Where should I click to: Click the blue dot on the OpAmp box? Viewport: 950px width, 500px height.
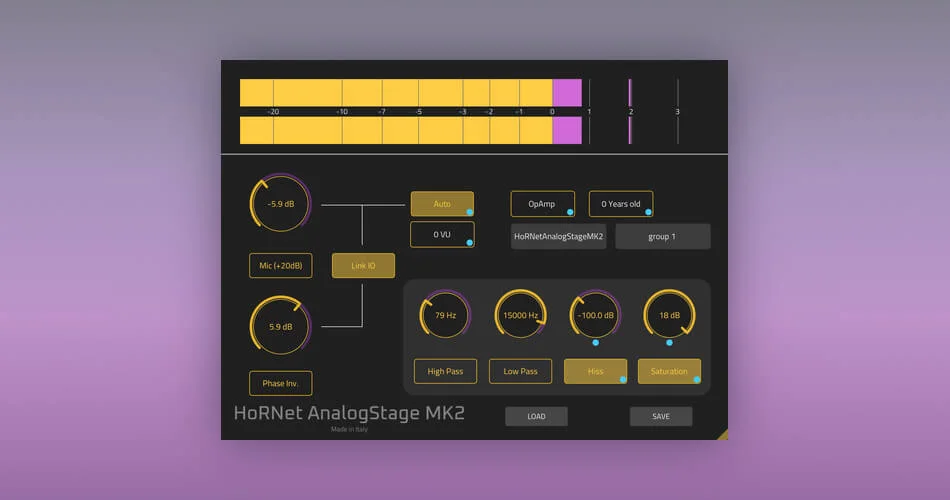pyautogui.click(x=570, y=212)
